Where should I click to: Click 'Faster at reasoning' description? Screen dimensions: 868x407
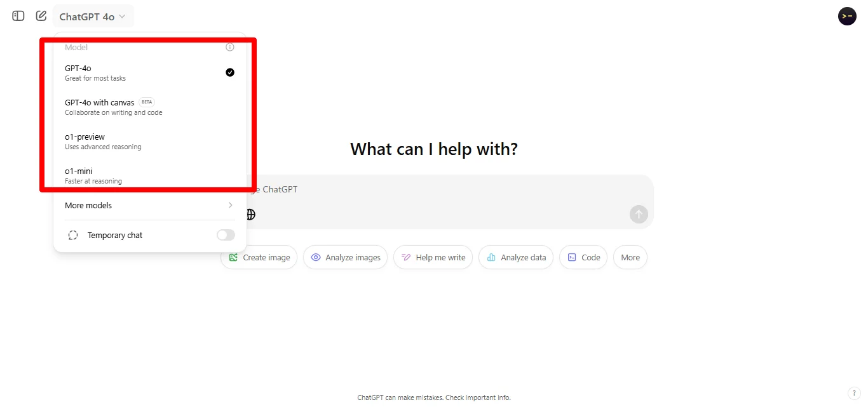click(x=93, y=182)
